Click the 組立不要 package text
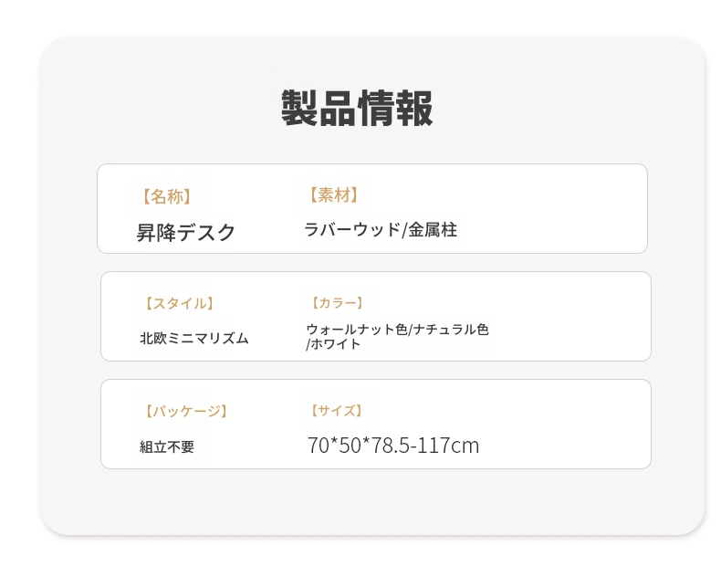This screenshot has height=588, width=721. coord(167,446)
